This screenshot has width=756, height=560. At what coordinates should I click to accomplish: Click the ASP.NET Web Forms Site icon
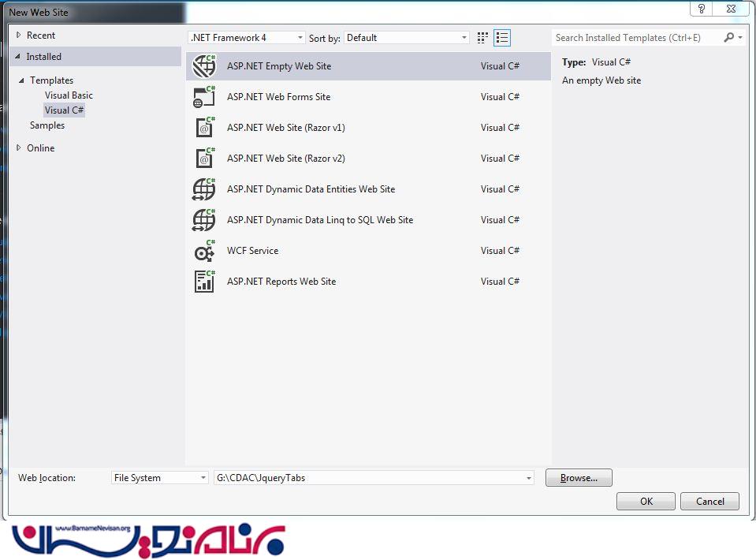click(204, 97)
